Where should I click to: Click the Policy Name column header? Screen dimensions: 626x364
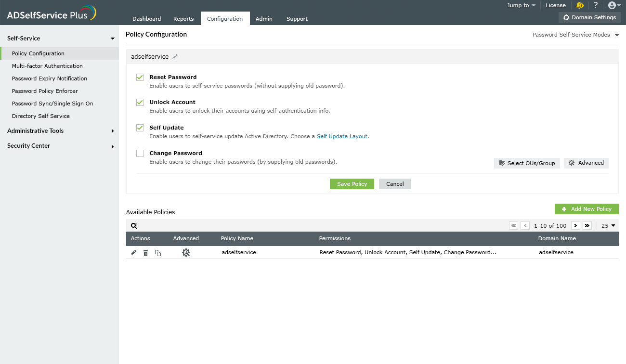pos(237,238)
